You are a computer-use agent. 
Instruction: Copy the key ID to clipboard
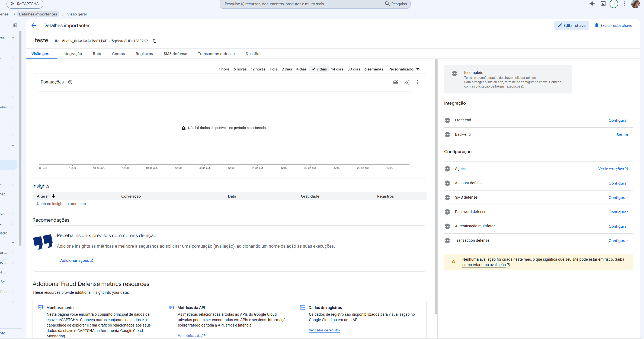click(x=155, y=41)
